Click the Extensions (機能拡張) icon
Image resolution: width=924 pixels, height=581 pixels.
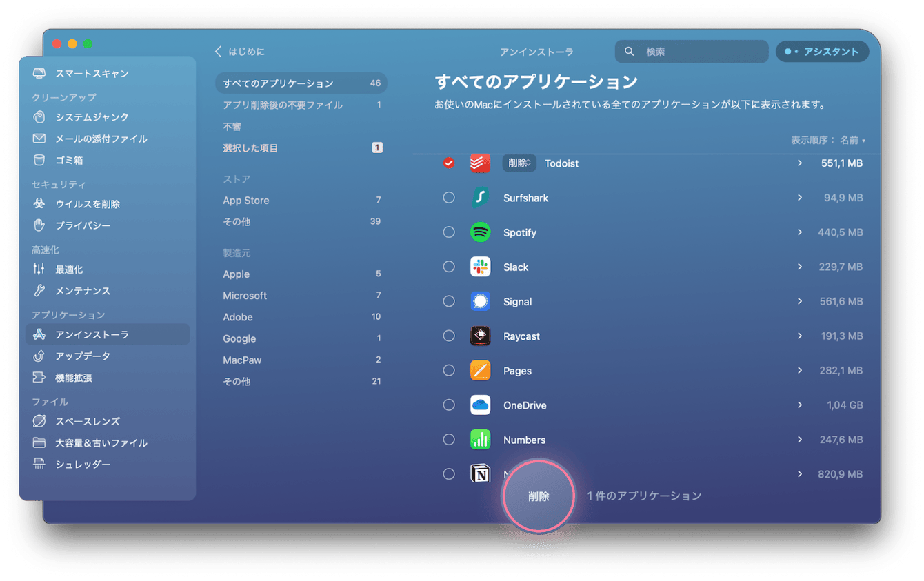click(x=39, y=378)
